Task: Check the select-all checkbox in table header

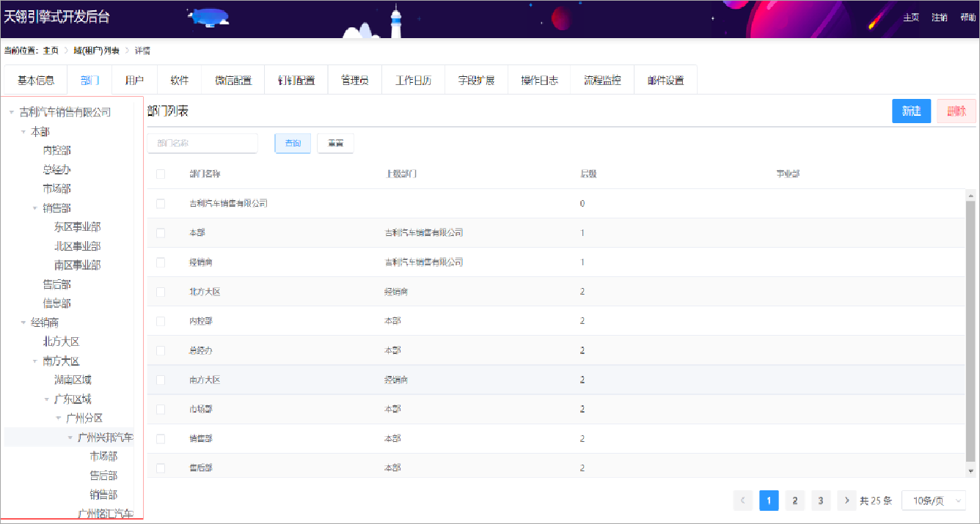Action: (x=161, y=174)
